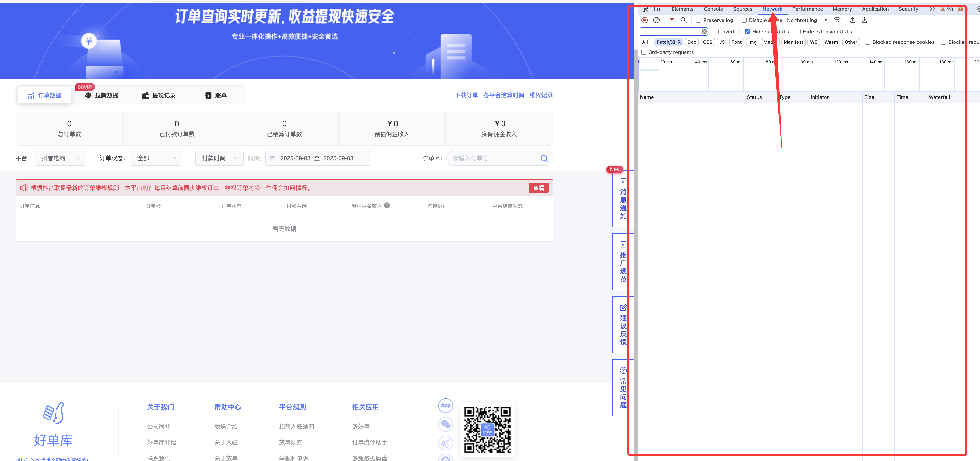Enable the 3rd-party requests checkbox
The height and width of the screenshot is (461, 980).
coord(644,52)
